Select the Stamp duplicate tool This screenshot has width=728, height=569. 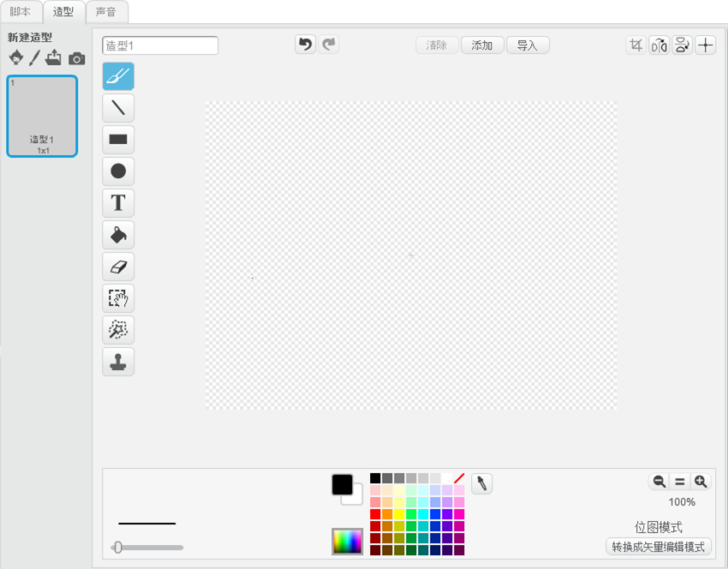pos(118,362)
